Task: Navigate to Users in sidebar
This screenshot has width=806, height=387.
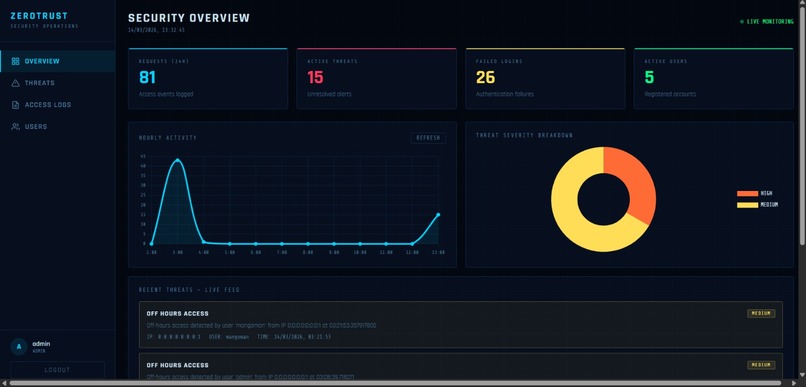Action: point(58,126)
